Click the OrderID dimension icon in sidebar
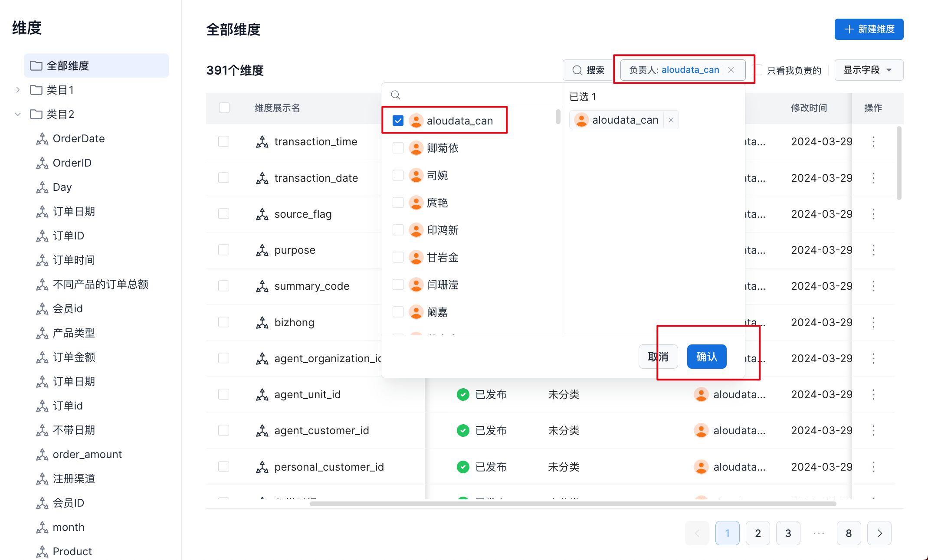 pos(42,163)
